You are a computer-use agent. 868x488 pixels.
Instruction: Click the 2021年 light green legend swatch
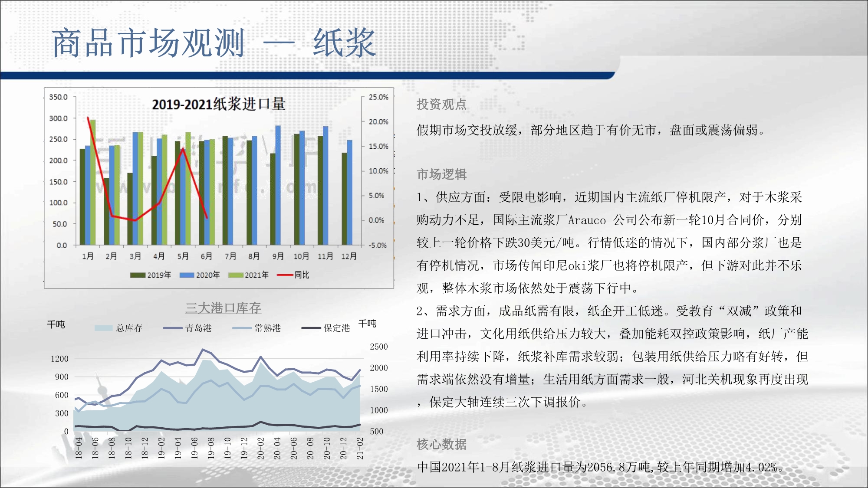click(236, 275)
